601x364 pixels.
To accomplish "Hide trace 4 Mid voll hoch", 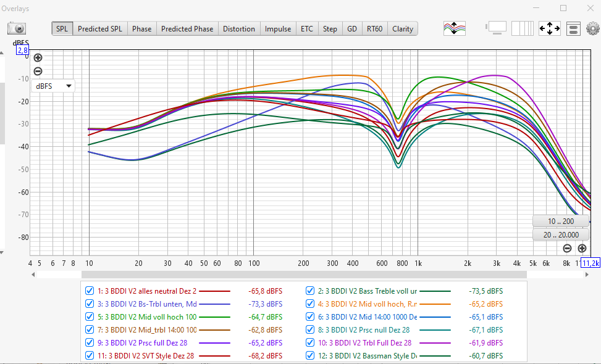I will click(311, 304).
